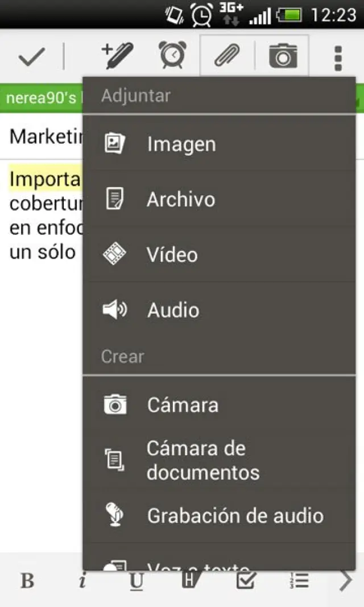Toggle bold formatting button

[27, 580]
